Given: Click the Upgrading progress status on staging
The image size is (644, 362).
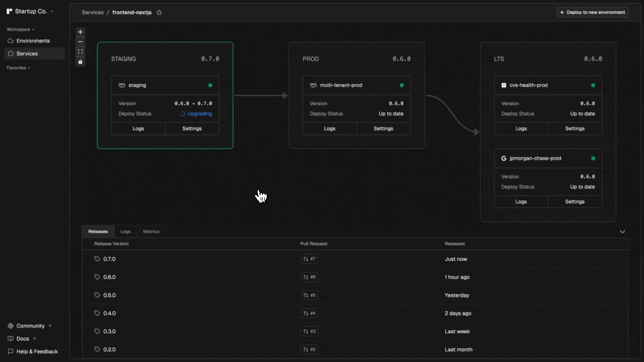Looking at the screenshot, I should [196, 114].
